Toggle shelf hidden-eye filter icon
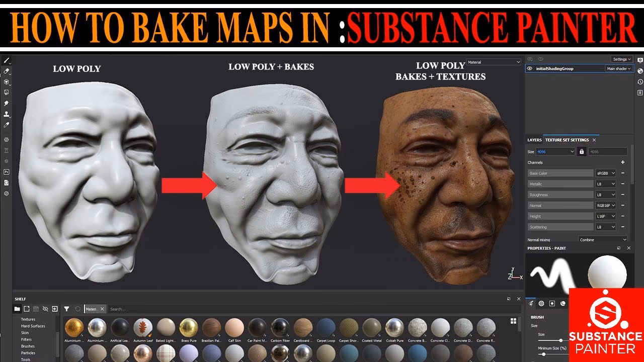Screen dimensions: 644x362 click(45, 309)
